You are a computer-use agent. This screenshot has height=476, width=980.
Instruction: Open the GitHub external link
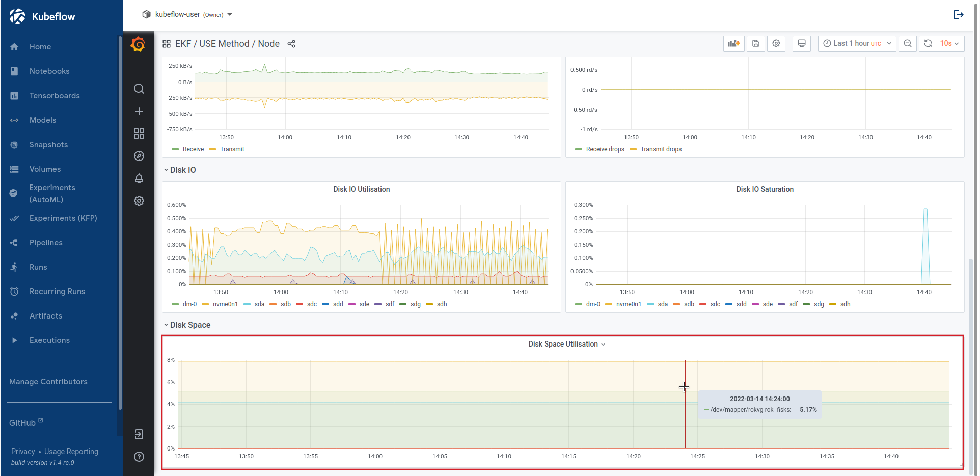[x=26, y=422]
